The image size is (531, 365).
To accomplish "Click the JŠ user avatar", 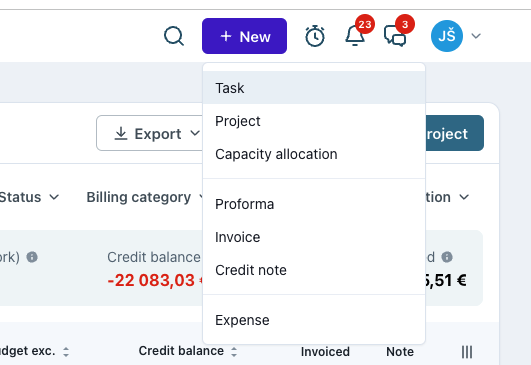I will (x=447, y=36).
